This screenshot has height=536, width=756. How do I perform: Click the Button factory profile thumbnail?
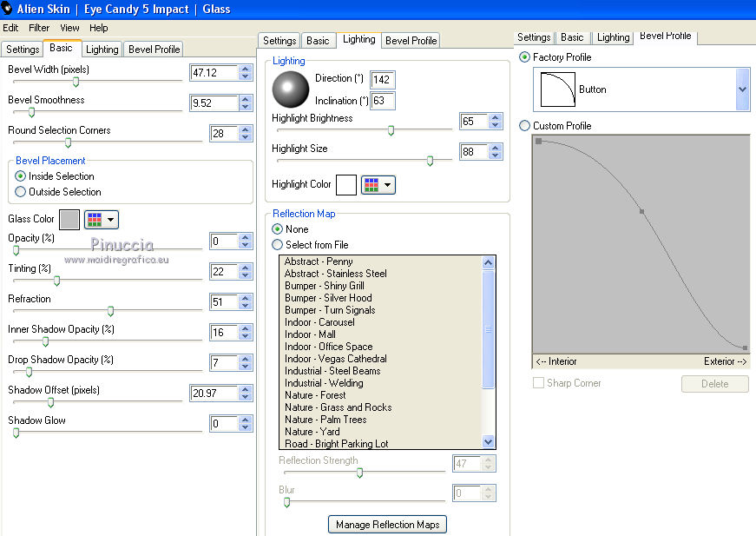click(x=557, y=89)
